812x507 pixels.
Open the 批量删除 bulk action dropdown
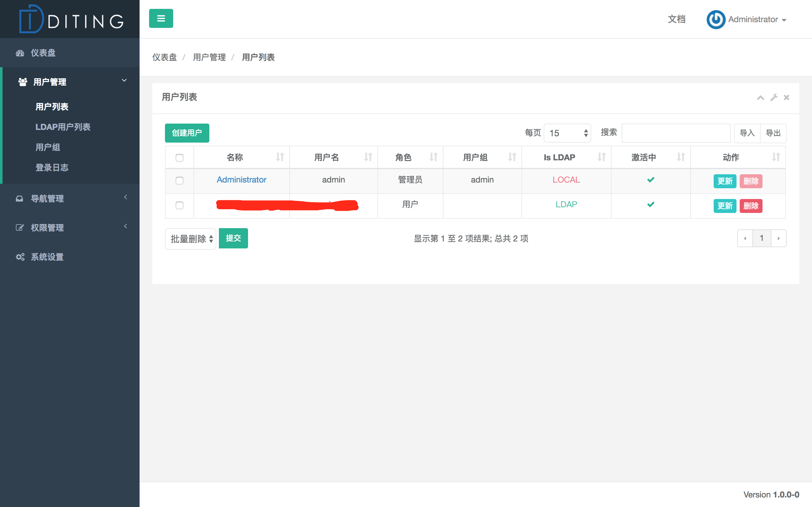pyautogui.click(x=191, y=239)
